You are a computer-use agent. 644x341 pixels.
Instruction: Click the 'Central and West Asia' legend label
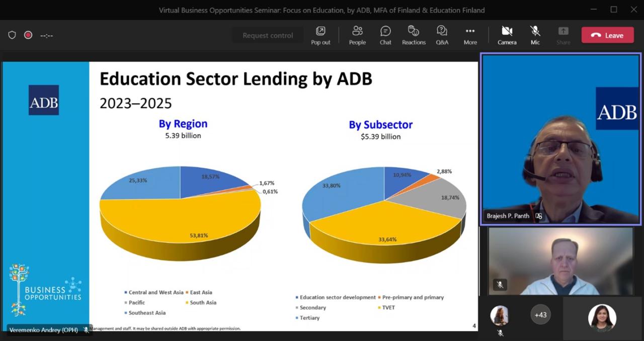156,292
